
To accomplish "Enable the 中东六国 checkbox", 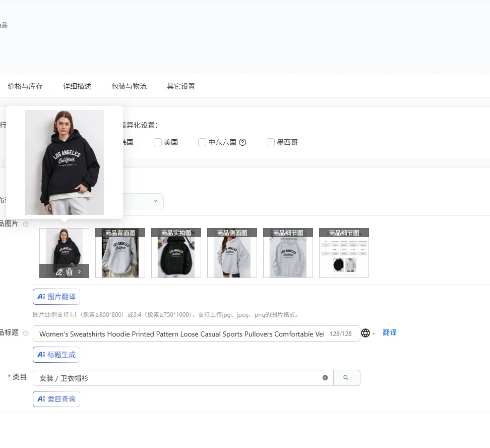I will pos(202,142).
